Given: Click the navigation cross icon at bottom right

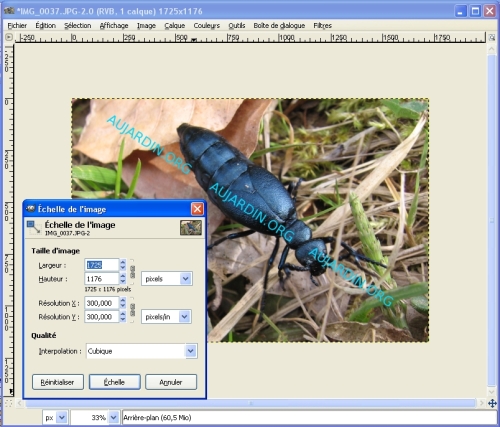Looking at the screenshot, I should 492,404.
